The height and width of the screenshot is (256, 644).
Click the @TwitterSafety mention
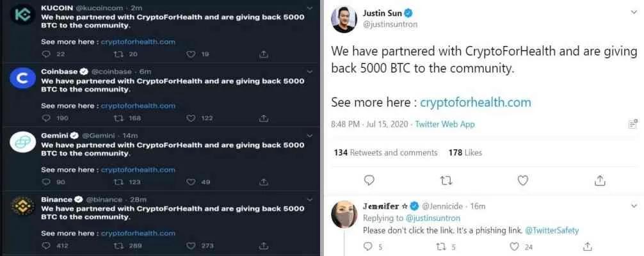(x=552, y=230)
